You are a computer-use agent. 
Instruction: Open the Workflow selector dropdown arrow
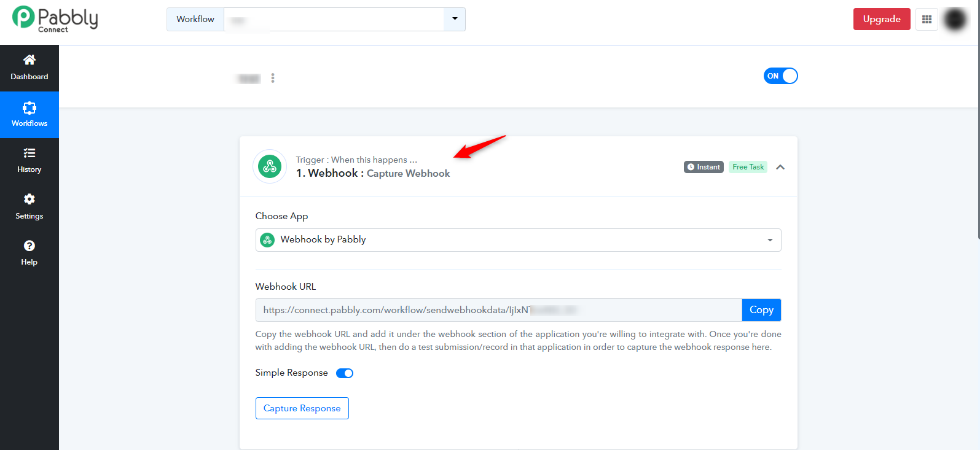(x=455, y=19)
